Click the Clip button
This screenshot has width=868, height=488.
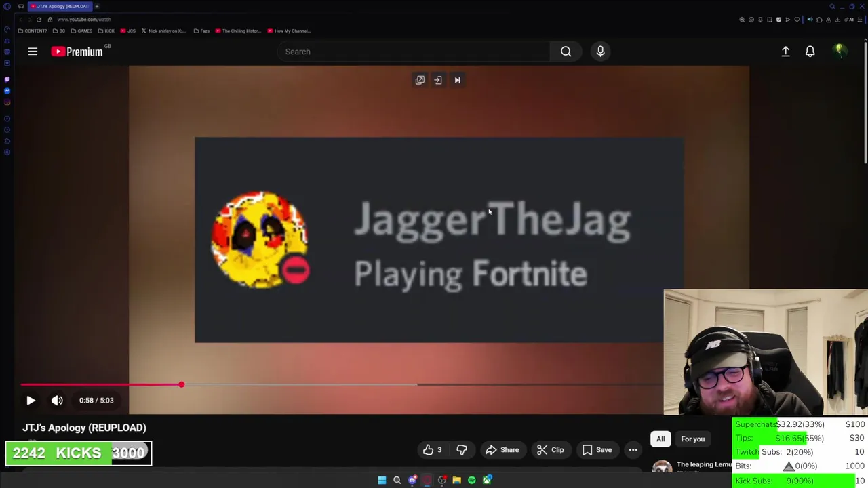[x=550, y=450]
